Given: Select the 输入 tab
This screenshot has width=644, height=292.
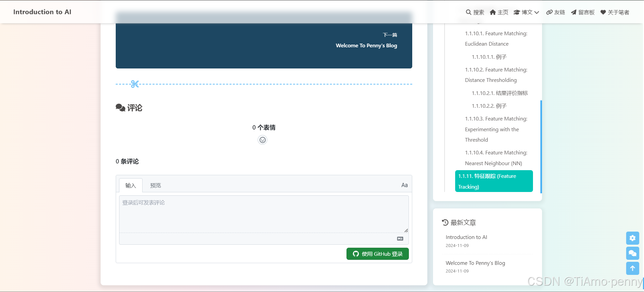Looking at the screenshot, I should point(131,185).
